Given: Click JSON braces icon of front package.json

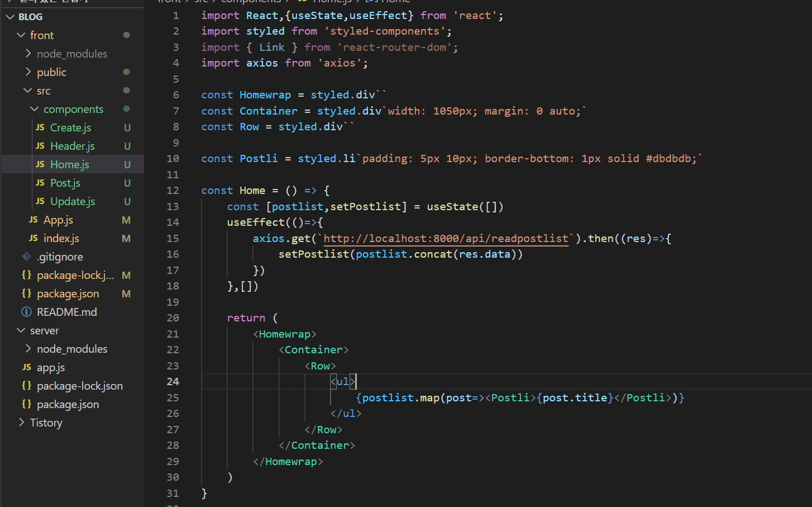Looking at the screenshot, I should click(26, 293).
